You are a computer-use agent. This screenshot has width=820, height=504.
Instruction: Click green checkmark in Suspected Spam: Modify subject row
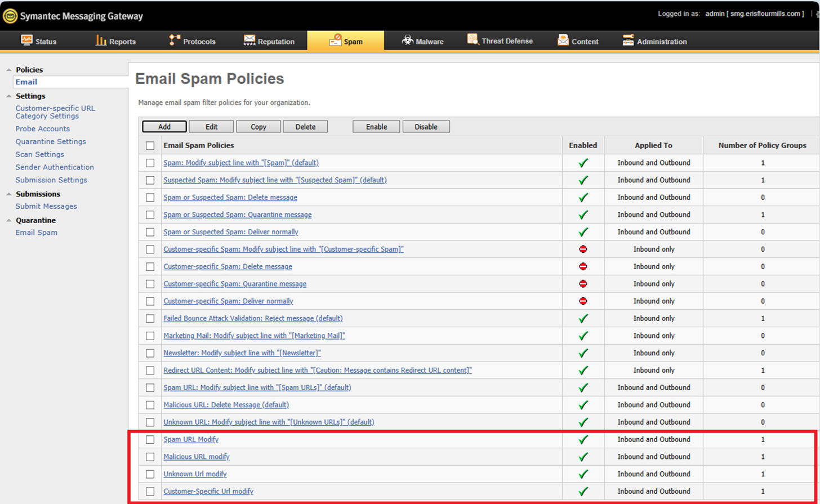583,180
